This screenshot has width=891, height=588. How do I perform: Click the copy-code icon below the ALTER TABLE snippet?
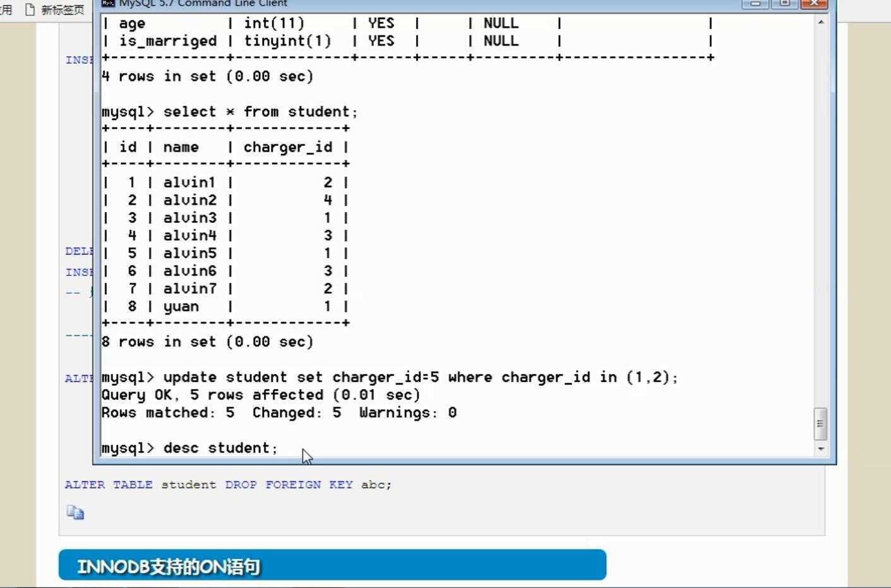pos(75,512)
